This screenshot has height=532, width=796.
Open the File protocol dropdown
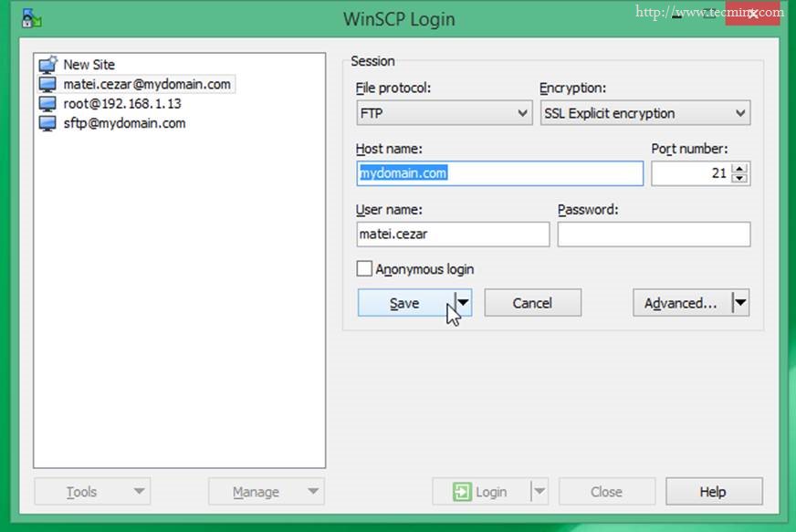click(x=445, y=113)
